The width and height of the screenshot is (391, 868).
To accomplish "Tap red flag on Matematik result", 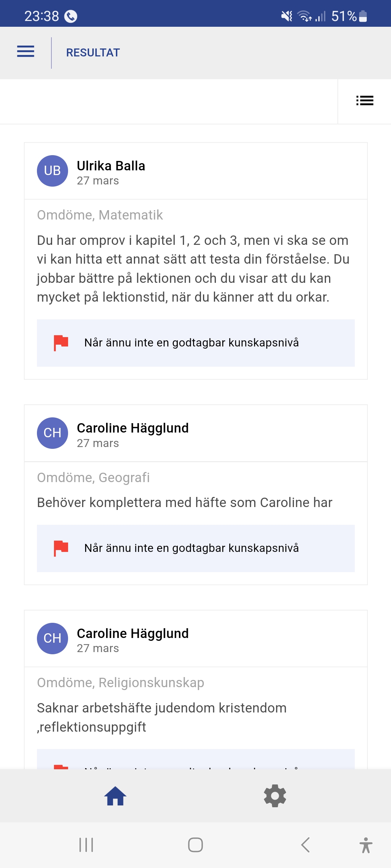I will pos(61,342).
